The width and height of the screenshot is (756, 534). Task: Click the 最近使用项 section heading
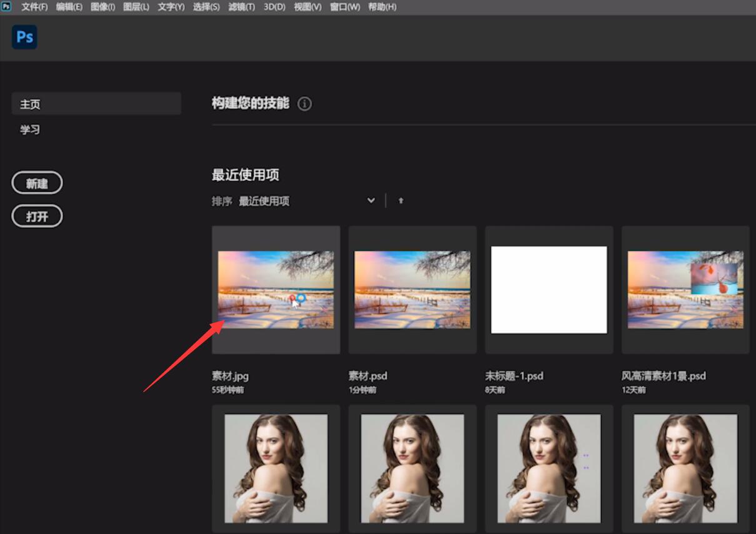point(246,175)
